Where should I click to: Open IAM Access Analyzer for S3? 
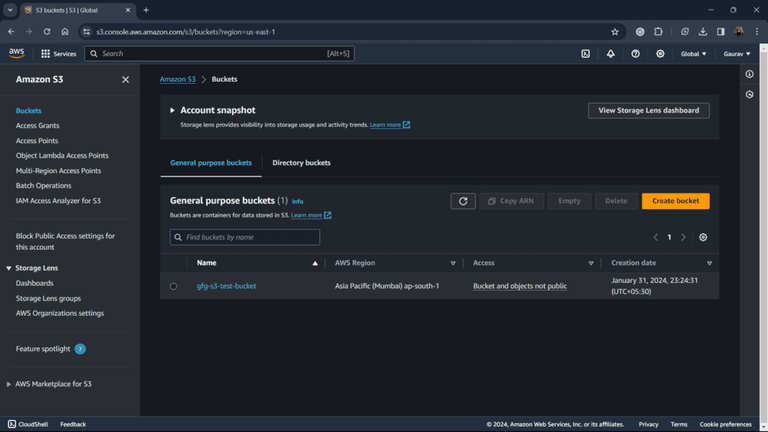[x=58, y=201]
